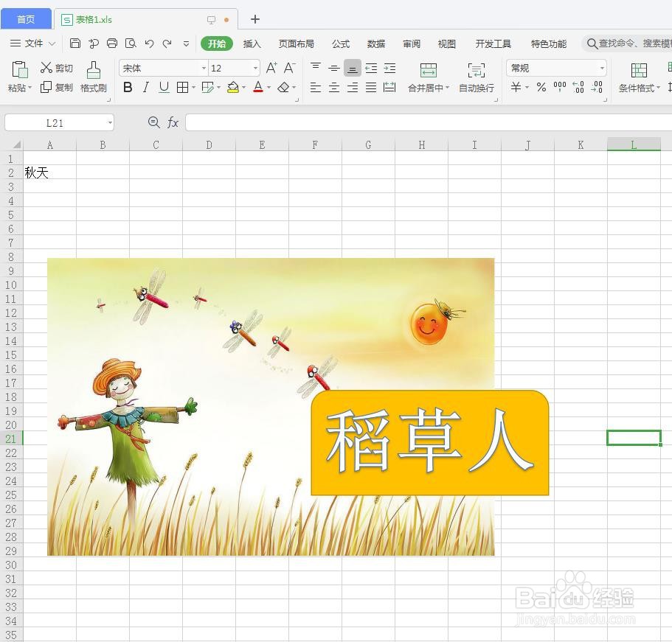
Task: Click the red font color A swatch
Action: (x=258, y=88)
